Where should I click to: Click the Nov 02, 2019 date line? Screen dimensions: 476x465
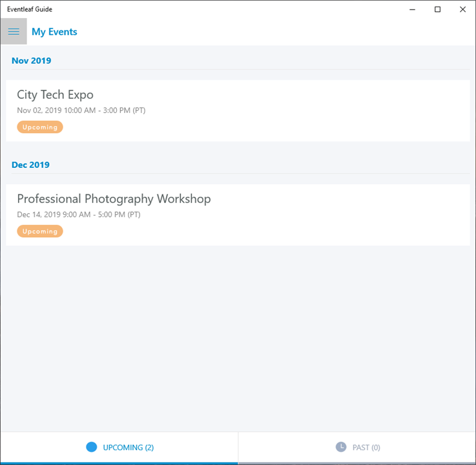coord(81,110)
